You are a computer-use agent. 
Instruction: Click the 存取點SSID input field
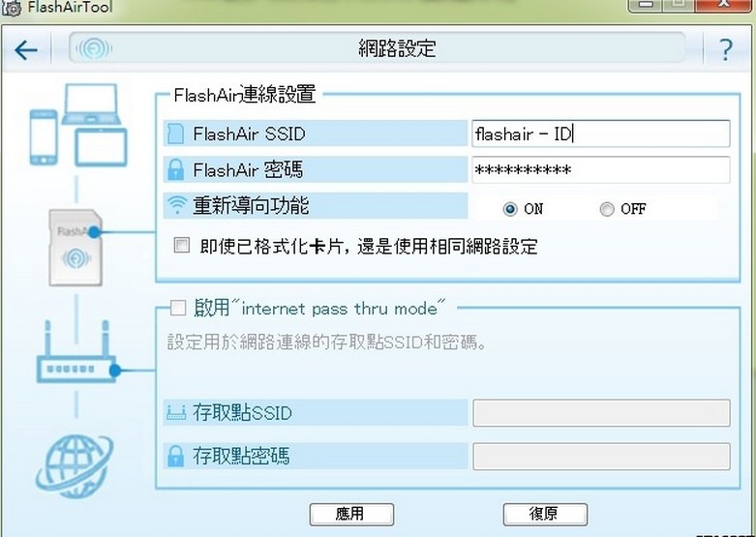601,412
